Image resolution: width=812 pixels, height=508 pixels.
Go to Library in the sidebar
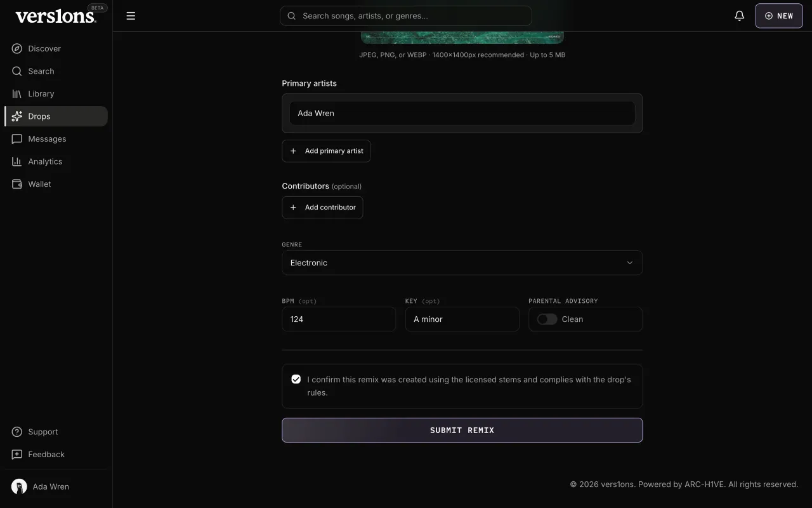[x=56, y=93]
